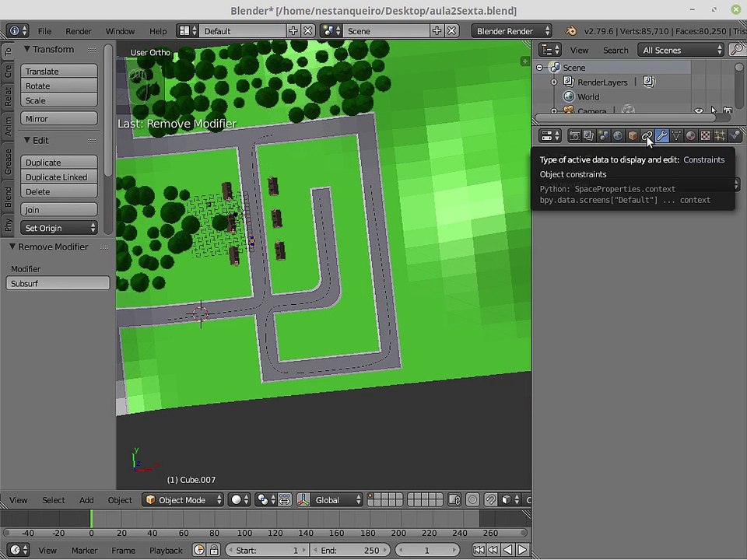Open the Global orientation dropdown
The width and height of the screenshot is (747, 560).
[338, 499]
